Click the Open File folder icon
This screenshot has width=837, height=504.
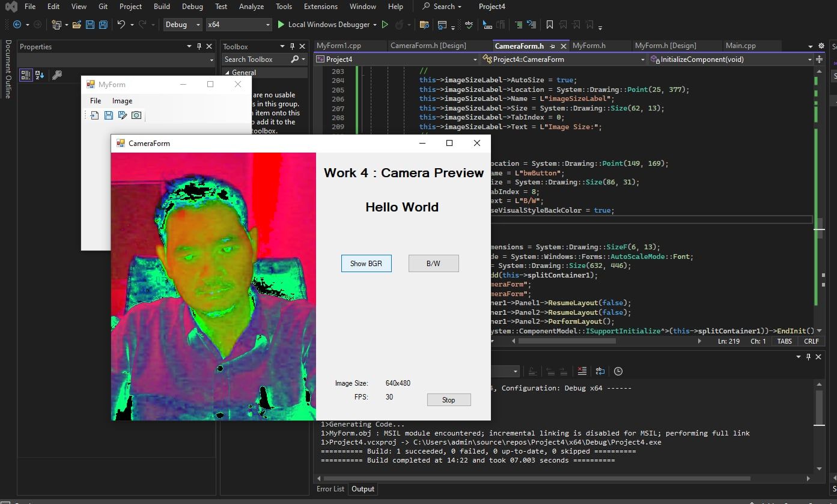click(x=76, y=25)
